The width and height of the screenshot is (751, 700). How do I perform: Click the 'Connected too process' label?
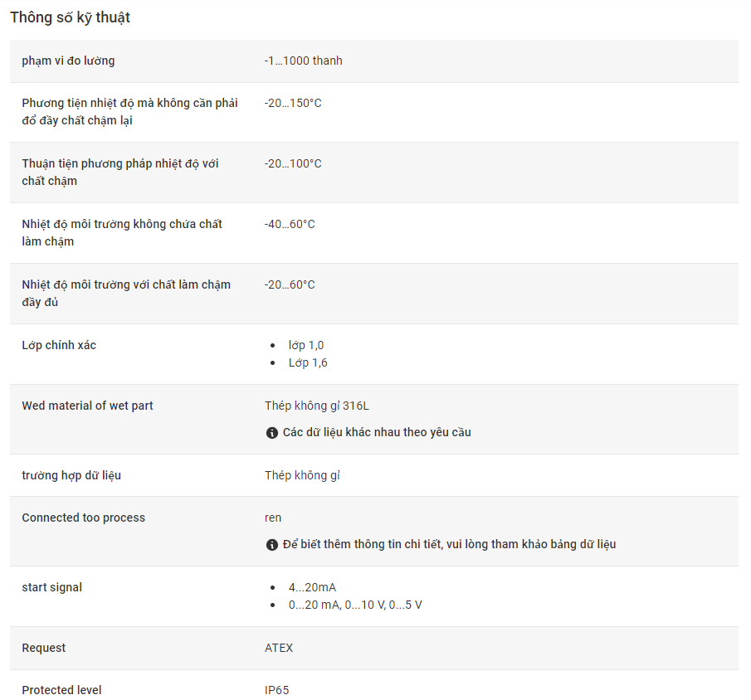click(83, 518)
